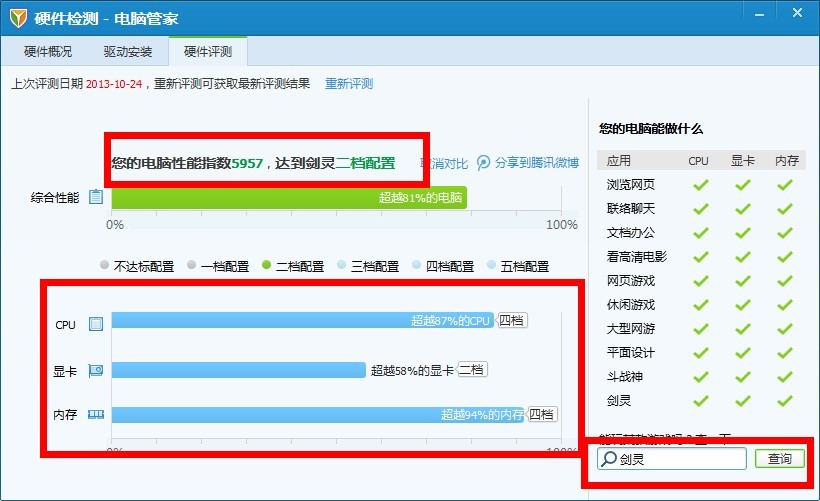Click the 重新评测 link
This screenshot has height=501, width=820.
pyautogui.click(x=348, y=84)
